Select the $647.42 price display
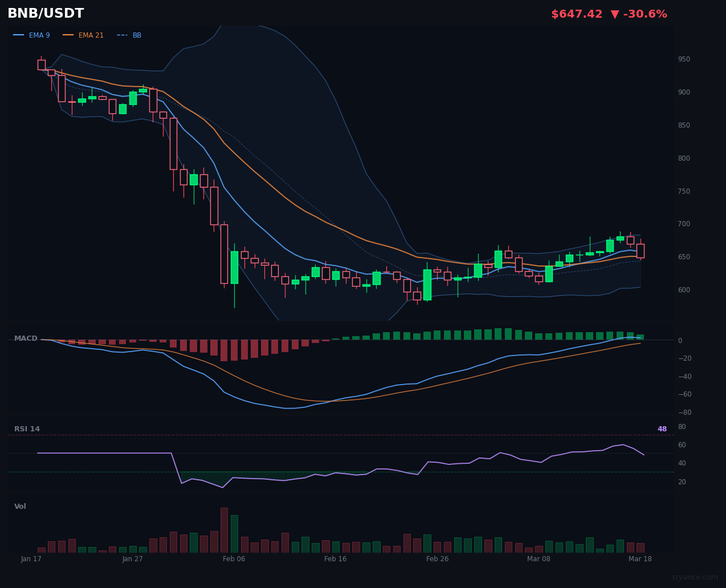The image size is (726, 588). (577, 13)
